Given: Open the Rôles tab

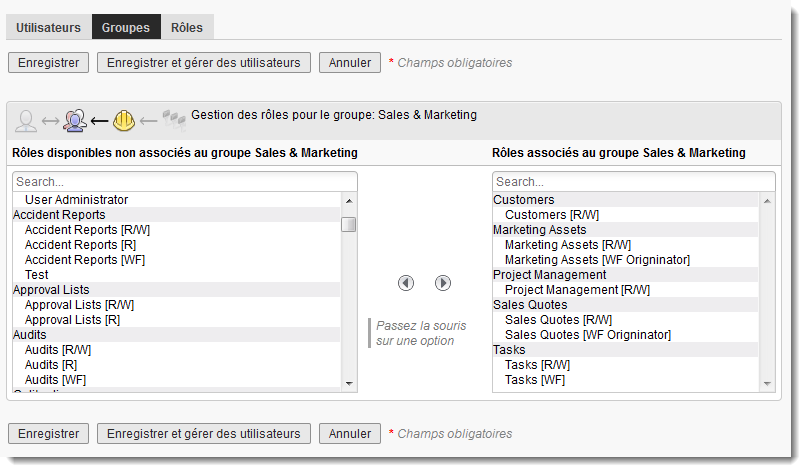Looking at the screenshot, I should click(187, 28).
